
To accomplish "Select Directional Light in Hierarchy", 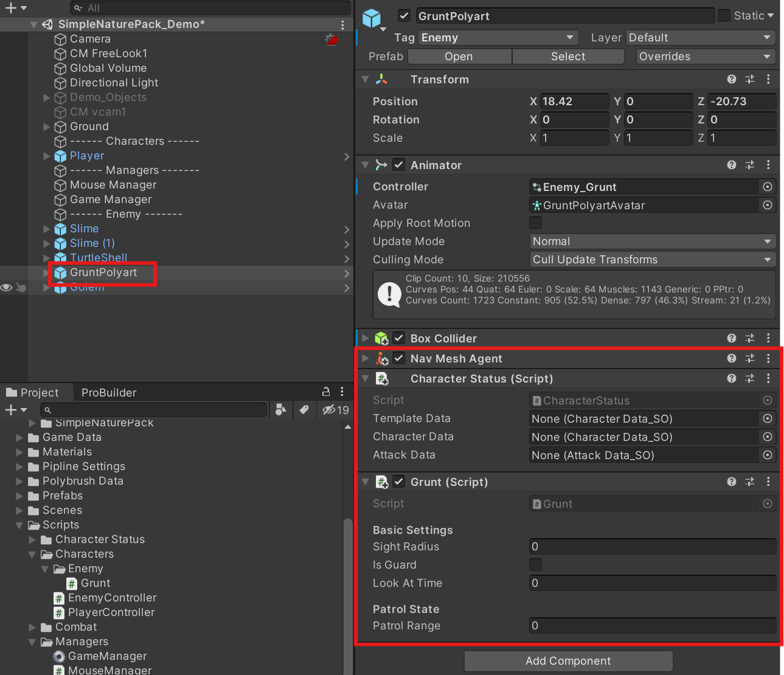I will pyautogui.click(x=114, y=83).
